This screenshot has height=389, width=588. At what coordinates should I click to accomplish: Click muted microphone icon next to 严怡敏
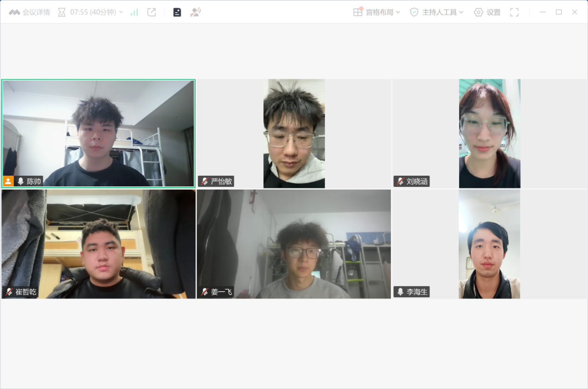[x=205, y=181]
